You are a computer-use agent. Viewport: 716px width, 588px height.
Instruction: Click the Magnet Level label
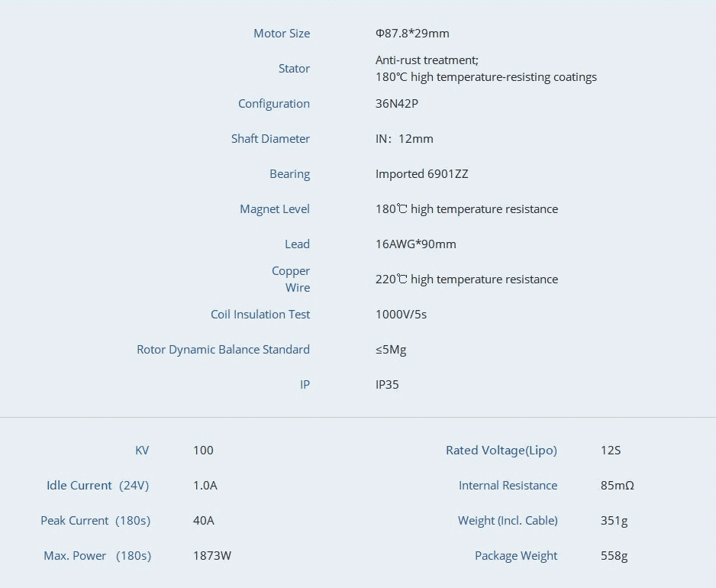pyautogui.click(x=275, y=209)
